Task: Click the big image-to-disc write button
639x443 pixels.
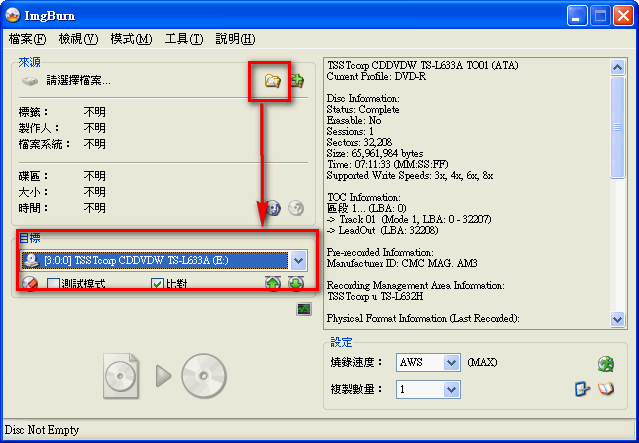Action: point(165,376)
